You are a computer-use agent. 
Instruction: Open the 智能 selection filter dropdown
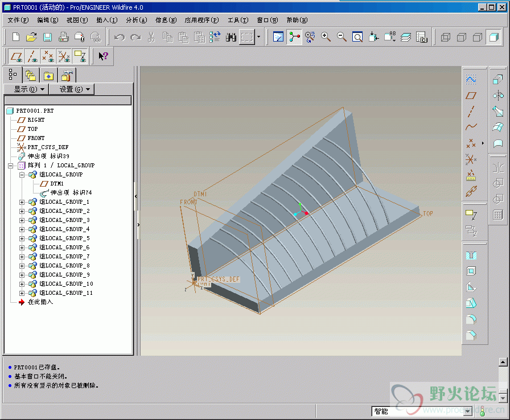pos(468,411)
